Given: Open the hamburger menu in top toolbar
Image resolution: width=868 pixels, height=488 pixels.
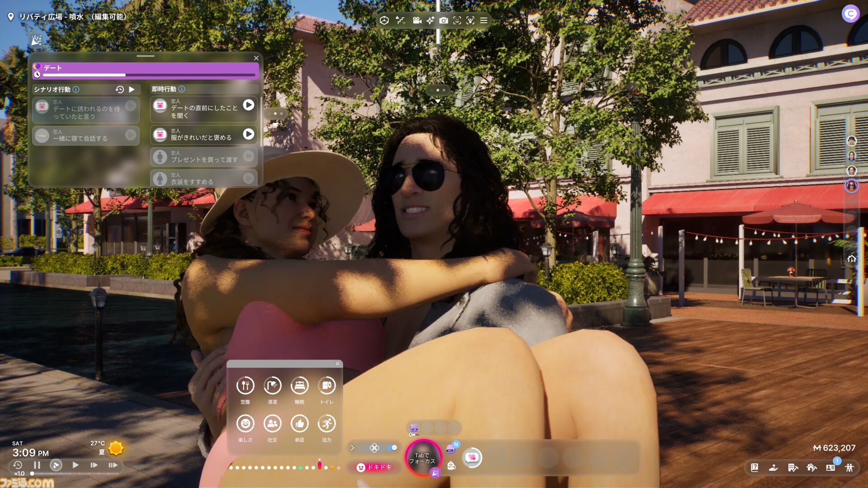Looking at the screenshot, I should 484,20.
